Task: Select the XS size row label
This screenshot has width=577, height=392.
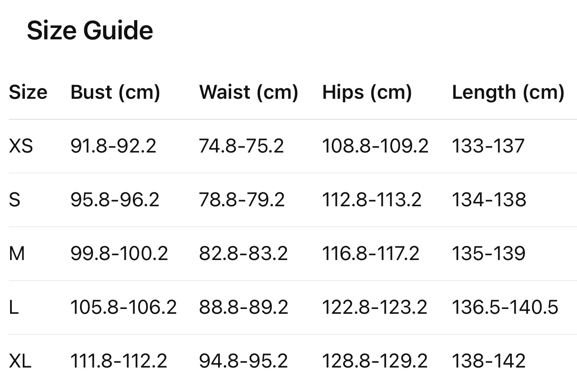Action: 21,146
